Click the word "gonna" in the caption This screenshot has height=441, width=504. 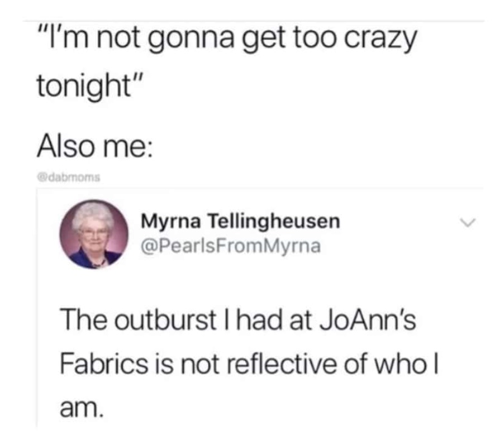[x=192, y=40]
